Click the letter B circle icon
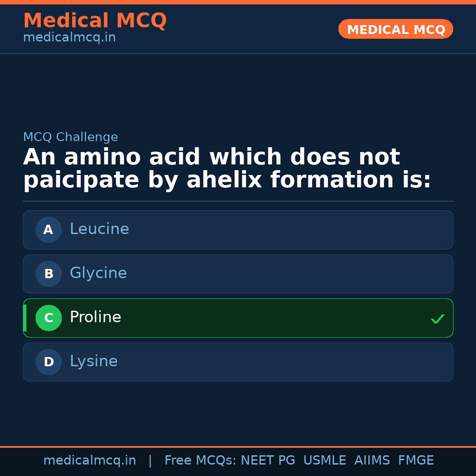Viewport: 476px width, 476px height. tap(48, 274)
